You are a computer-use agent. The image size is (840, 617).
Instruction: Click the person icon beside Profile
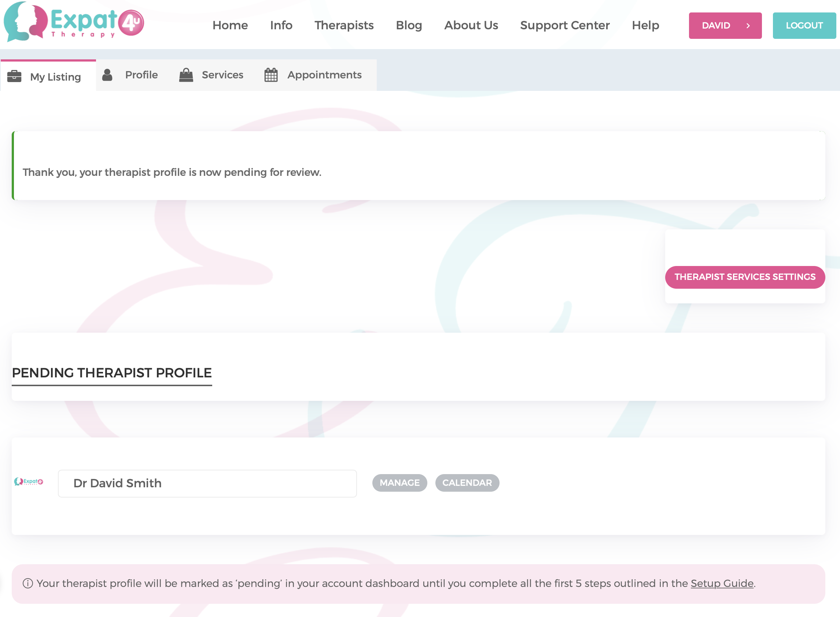pos(108,75)
